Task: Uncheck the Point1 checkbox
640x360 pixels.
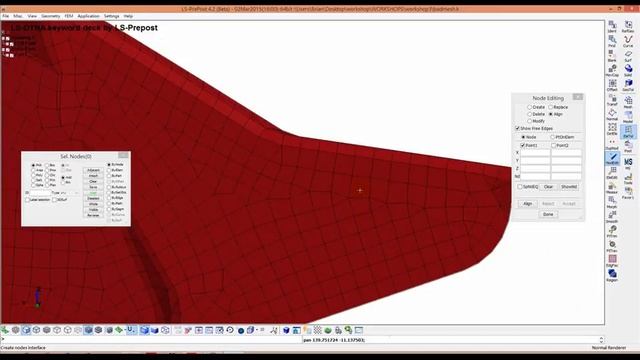Action: [x=523, y=145]
